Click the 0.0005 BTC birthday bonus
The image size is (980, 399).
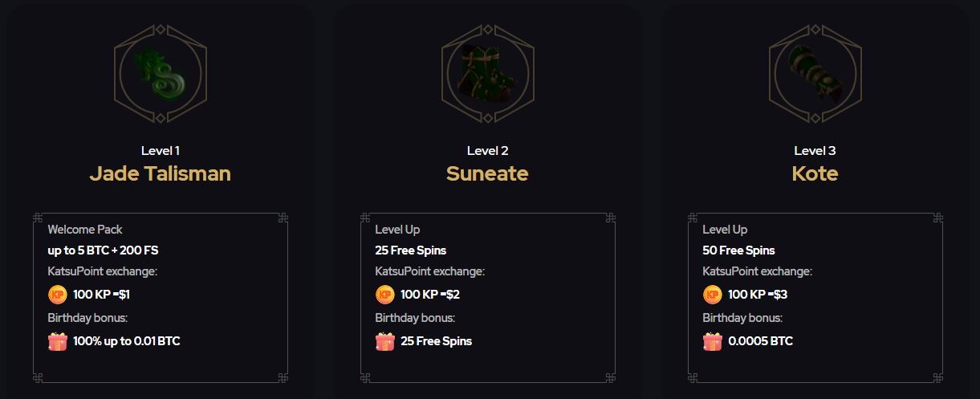tap(761, 341)
